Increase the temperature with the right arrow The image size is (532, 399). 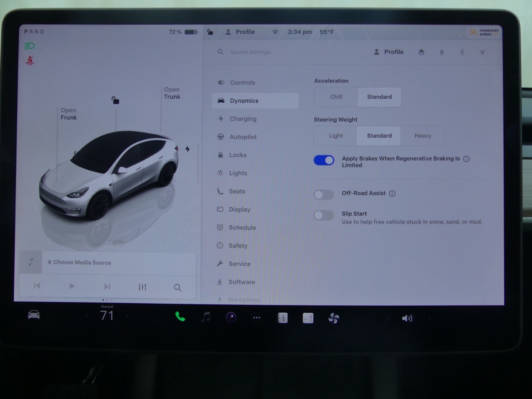click(x=127, y=316)
